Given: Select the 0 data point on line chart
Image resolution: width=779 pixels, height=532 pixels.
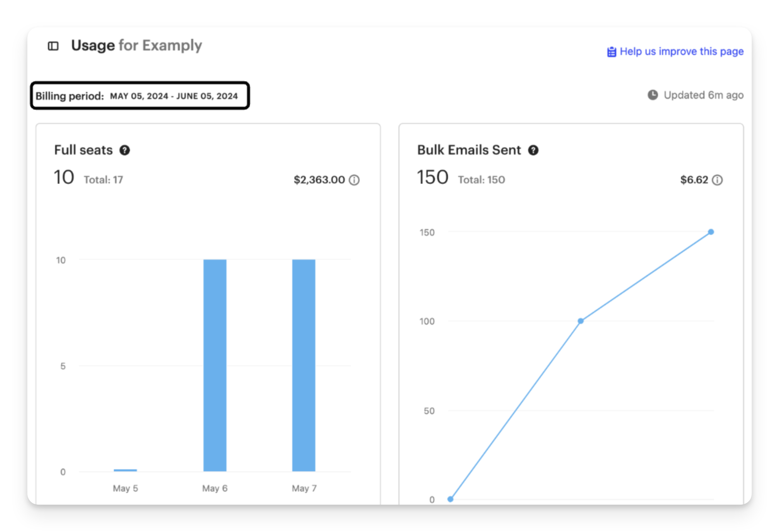Looking at the screenshot, I should (450, 499).
